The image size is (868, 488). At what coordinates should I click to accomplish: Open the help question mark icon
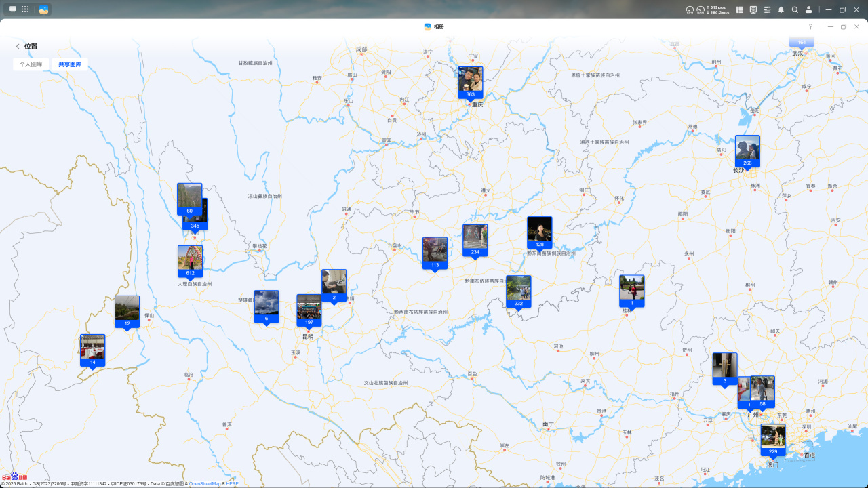(x=810, y=26)
